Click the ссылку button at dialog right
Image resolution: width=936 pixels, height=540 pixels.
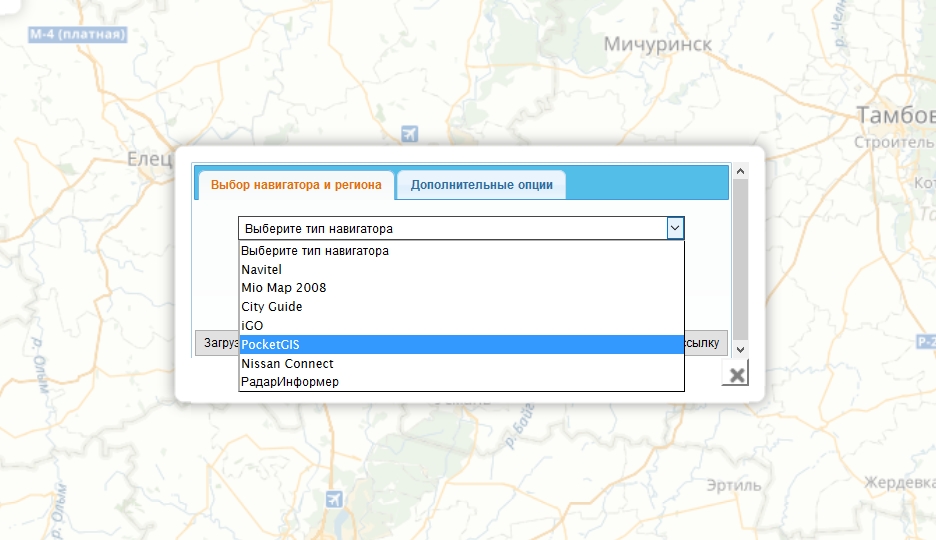tap(703, 344)
